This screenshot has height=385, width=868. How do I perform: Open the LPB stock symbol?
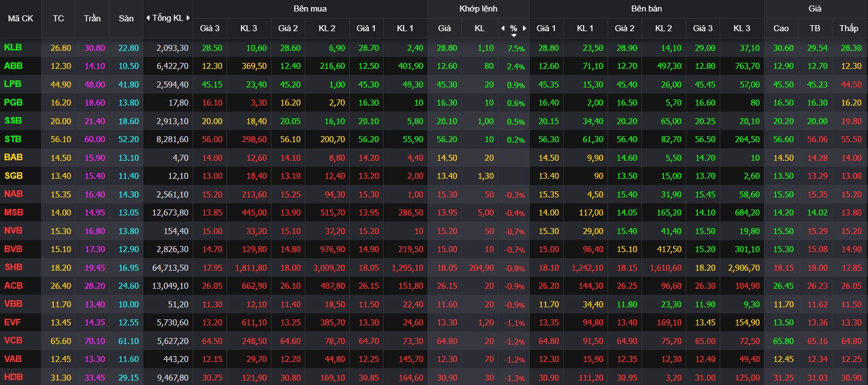tap(13, 84)
